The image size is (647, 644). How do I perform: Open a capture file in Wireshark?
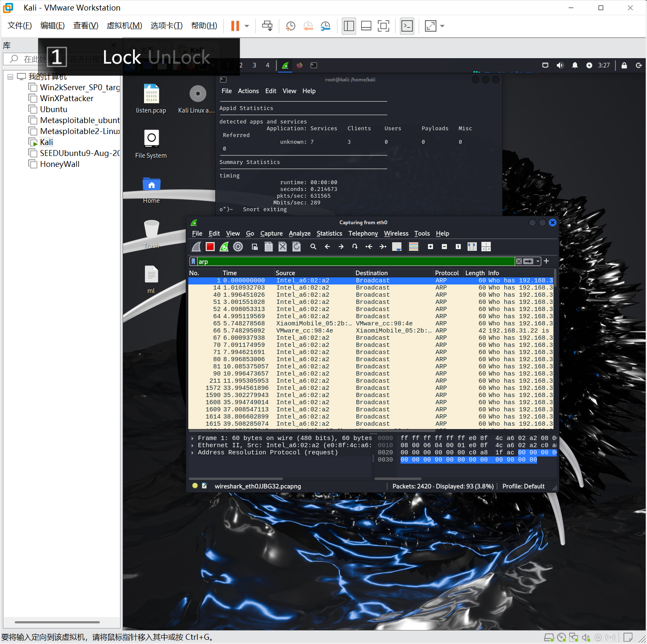tap(255, 247)
